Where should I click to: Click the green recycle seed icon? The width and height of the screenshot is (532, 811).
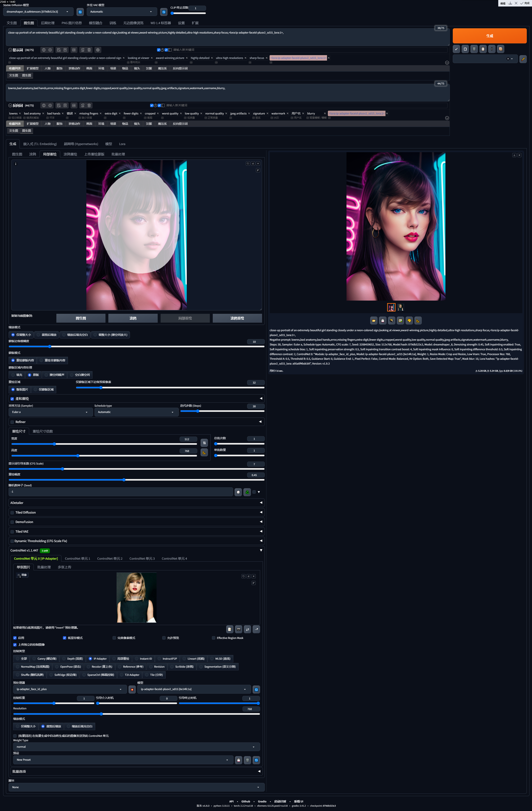[247, 492]
